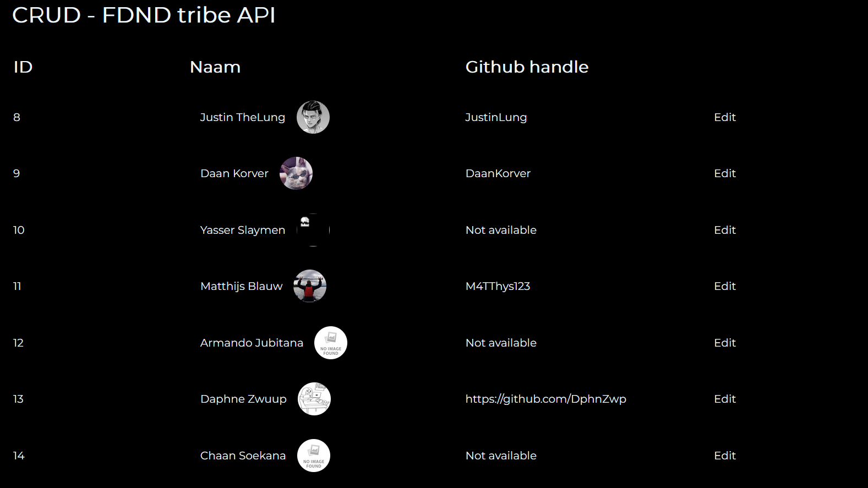Click the Github handle column header
Screen dimensions: 868x488
click(526, 67)
